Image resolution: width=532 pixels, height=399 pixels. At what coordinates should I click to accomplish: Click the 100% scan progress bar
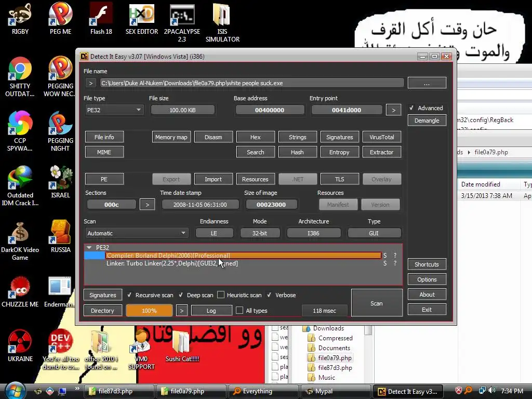click(x=149, y=311)
